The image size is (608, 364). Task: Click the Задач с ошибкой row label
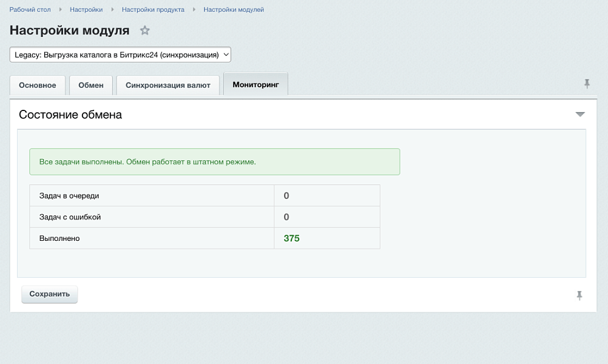pos(70,217)
